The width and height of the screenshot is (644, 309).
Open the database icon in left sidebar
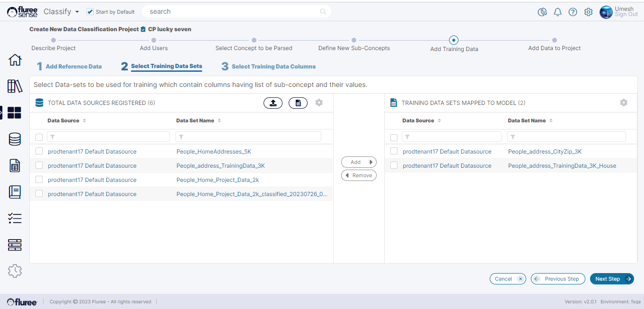click(15, 139)
